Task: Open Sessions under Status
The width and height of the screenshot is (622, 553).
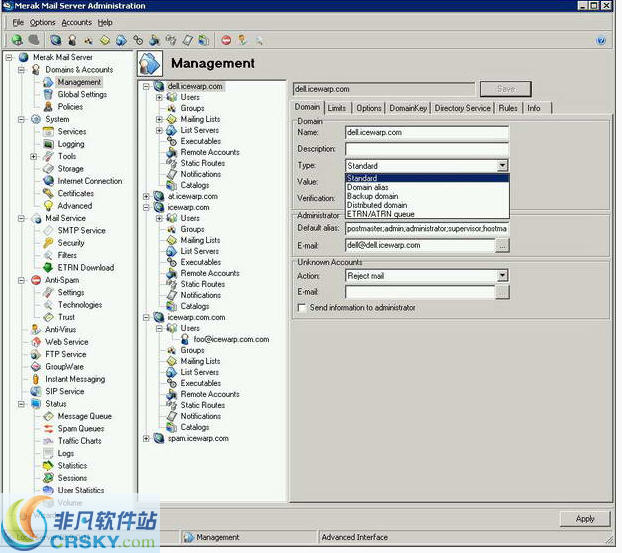Action: pyautogui.click(x=72, y=478)
